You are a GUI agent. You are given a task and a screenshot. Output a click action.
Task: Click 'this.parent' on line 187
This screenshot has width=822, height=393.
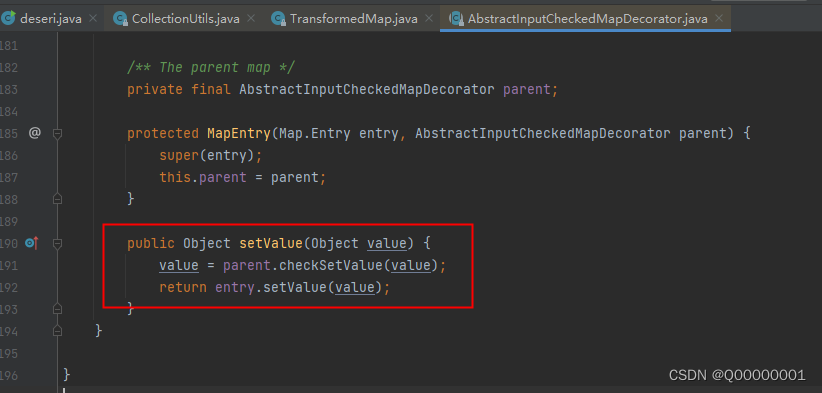[x=203, y=178]
